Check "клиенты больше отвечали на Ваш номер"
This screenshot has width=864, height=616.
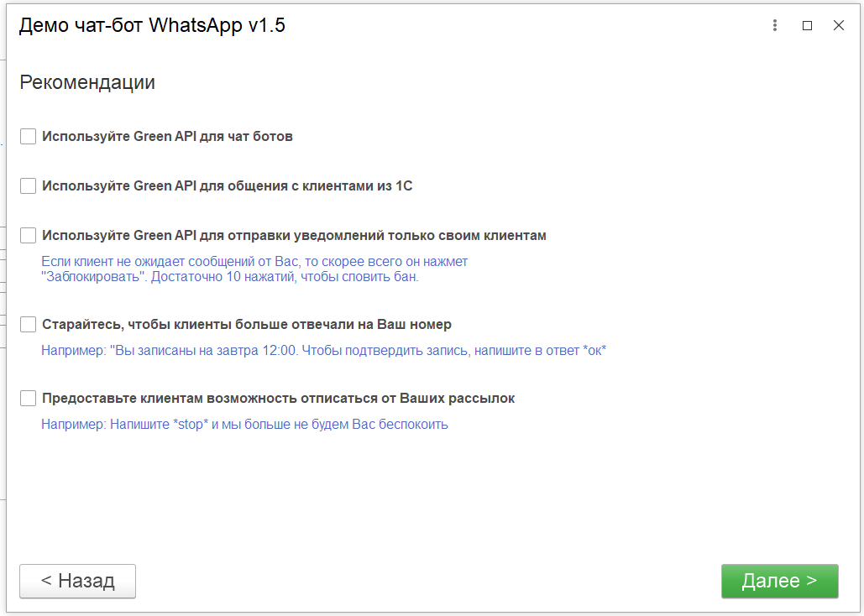pos(28,324)
